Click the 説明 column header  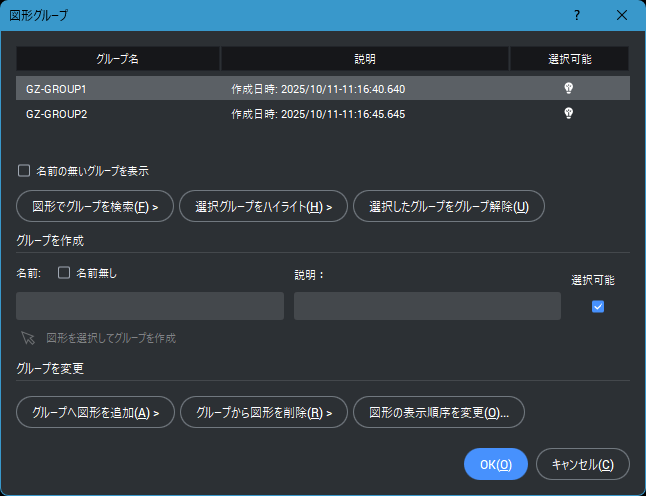click(365, 59)
